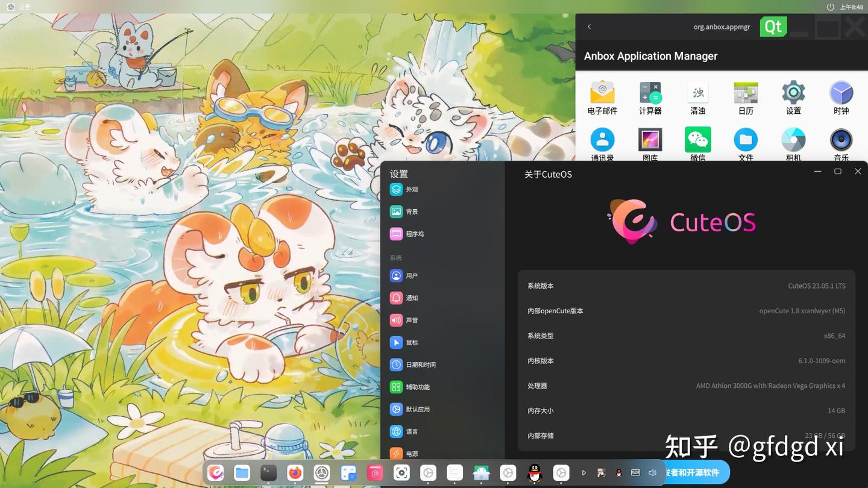Go back using the Anbox titlebar arrow
The height and width of the screenshot is (488, 868).
[x=589, y=27]
